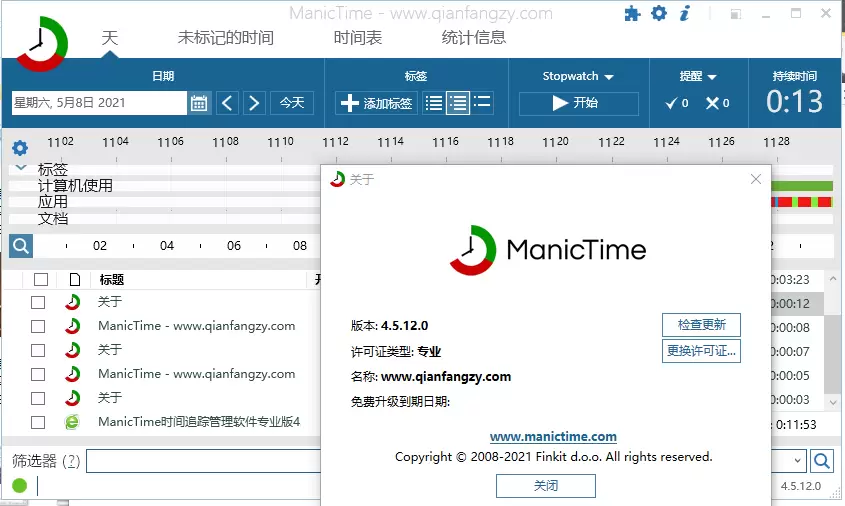Check the second '关于' row checkbox
Screen dimensions: 845x506
point(38,350)
